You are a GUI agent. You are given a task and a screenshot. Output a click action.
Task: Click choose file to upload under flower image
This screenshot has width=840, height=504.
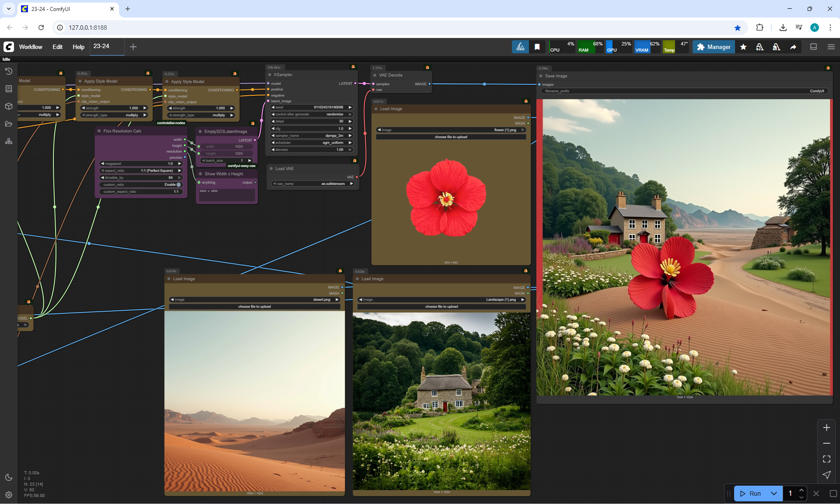(x=451, y=137)
